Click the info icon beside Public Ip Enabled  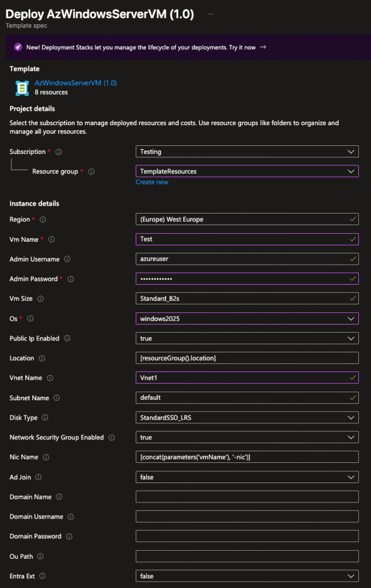coord(67,338)
